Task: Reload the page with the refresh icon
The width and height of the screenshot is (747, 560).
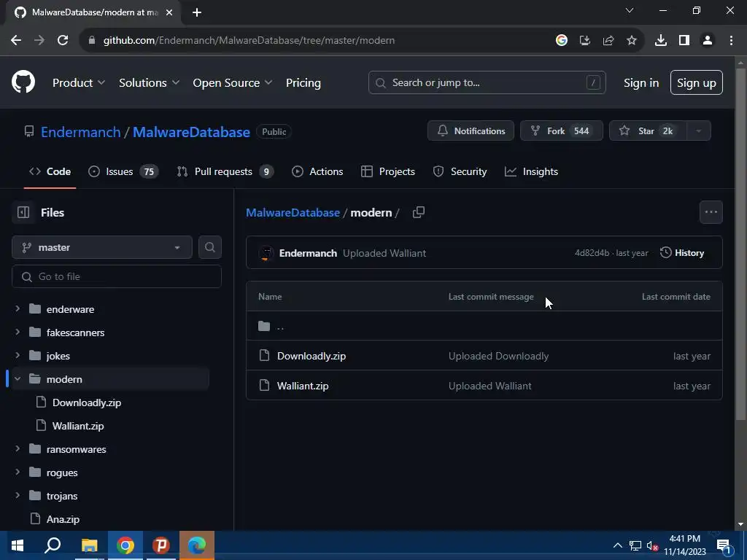Action: 63,41
